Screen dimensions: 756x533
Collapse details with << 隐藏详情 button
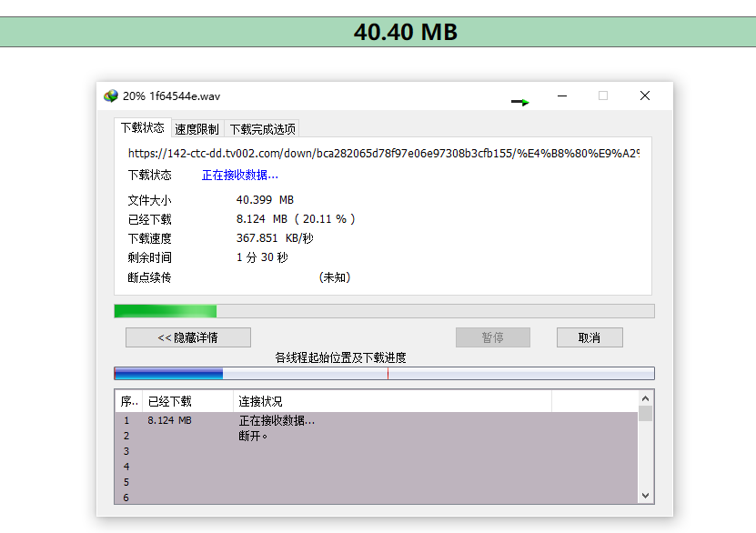(x=188, y=337)
